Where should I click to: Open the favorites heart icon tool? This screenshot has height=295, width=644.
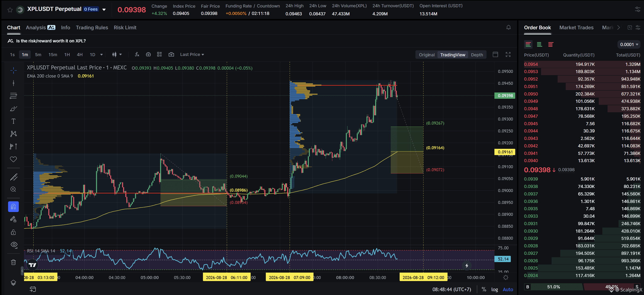click(x=14, y=159)
